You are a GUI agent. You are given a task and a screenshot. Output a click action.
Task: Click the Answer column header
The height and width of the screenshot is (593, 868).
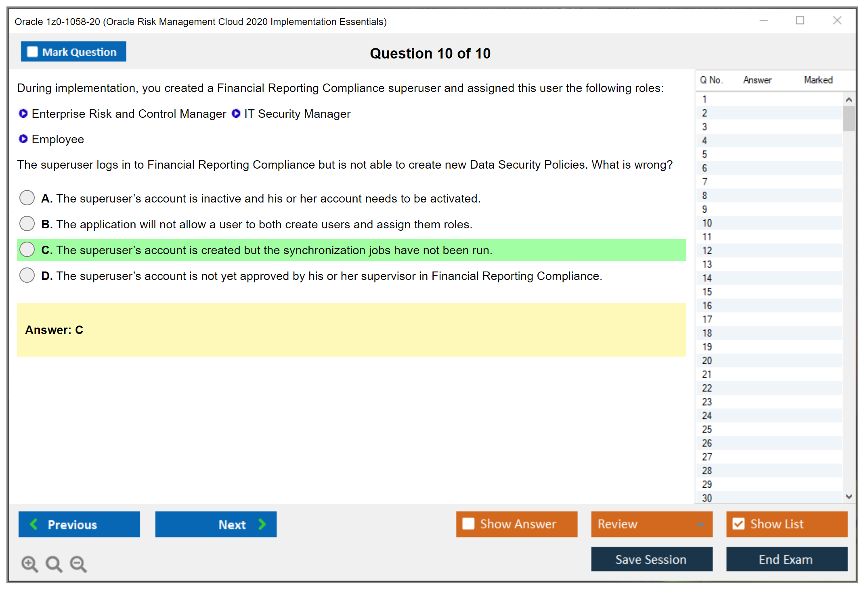[757, 80]
